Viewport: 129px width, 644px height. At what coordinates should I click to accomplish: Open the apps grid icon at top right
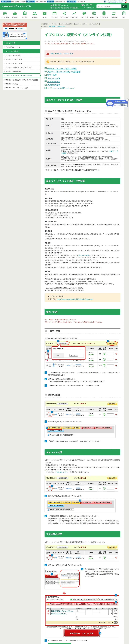coord(105,2)
